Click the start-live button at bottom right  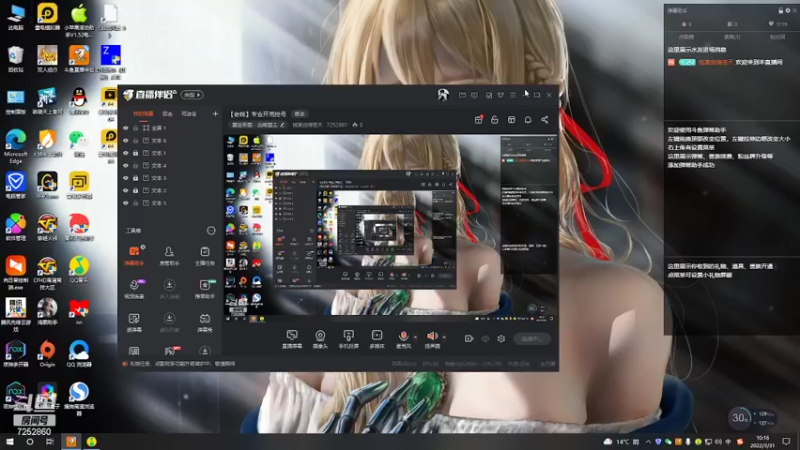pos(532,339)
